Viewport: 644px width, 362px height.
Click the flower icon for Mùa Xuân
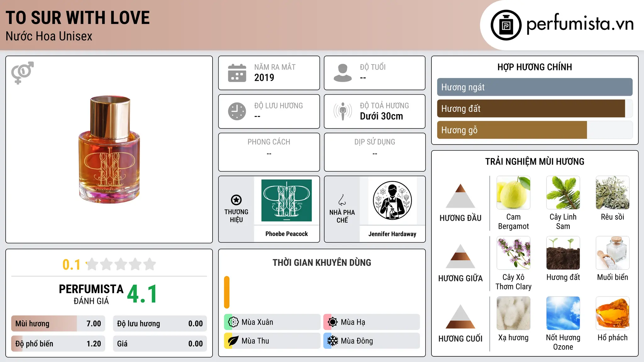tap(233, 322)
